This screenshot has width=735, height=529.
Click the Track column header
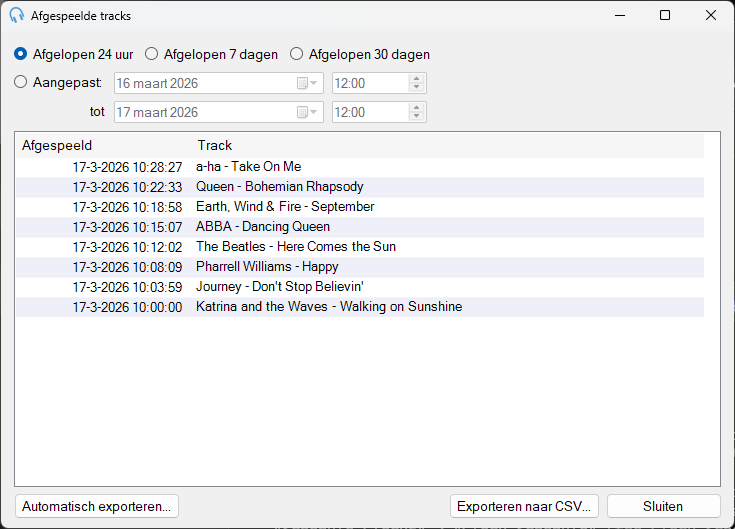coord(448,145)
